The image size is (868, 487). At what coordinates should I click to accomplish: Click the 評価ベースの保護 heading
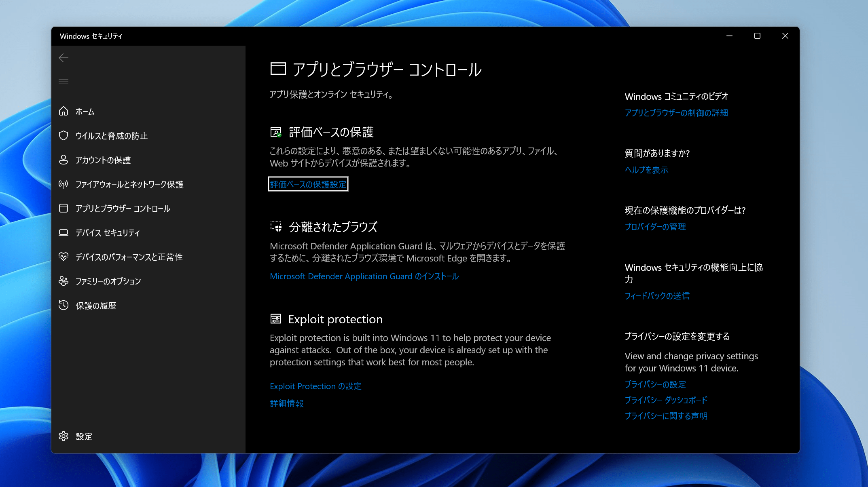(331, 132)
